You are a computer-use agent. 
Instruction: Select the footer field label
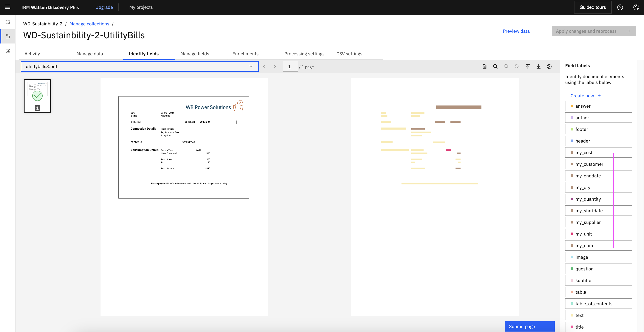(x=598, y=129)
